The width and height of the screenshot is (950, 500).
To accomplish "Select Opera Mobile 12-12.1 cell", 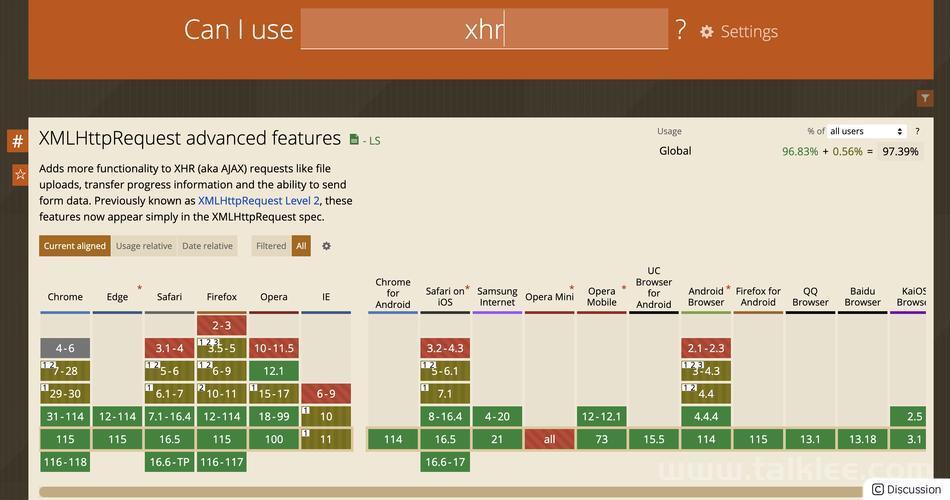I will tap(601, 416).
